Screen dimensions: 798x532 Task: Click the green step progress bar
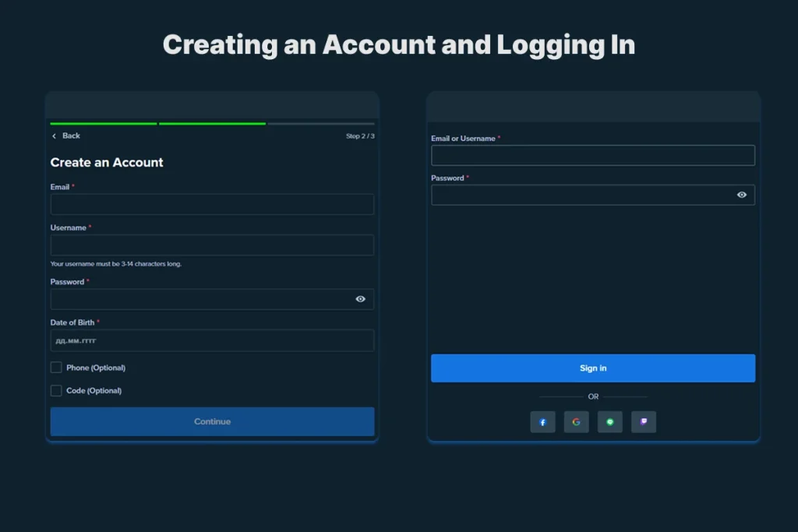pos(102,123)
